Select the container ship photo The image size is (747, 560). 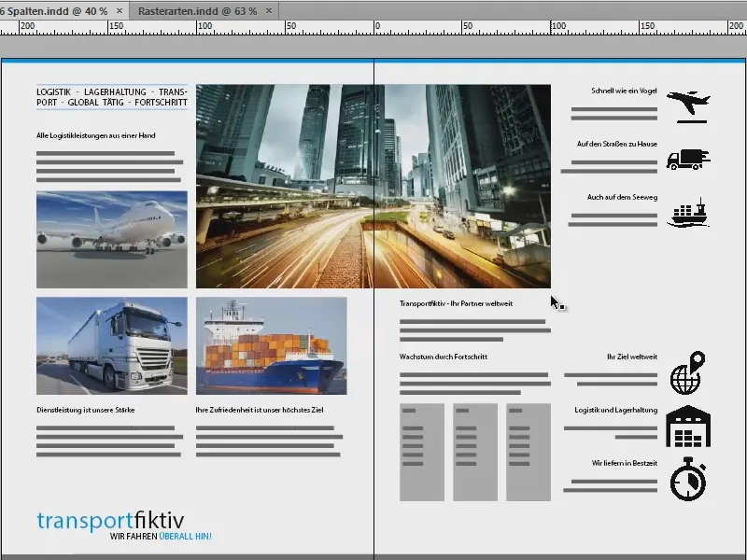click(x=272, y=345)
